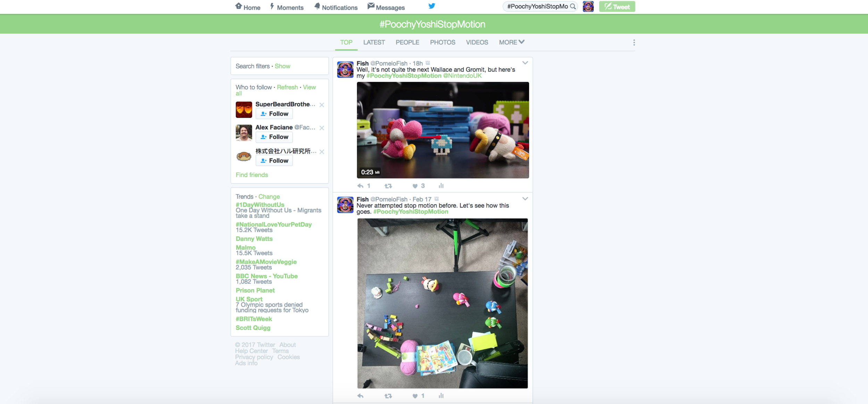Open Fish avatar on Feb 17 tweet
The width and height of the screenshot is (868, 404).
345,205
